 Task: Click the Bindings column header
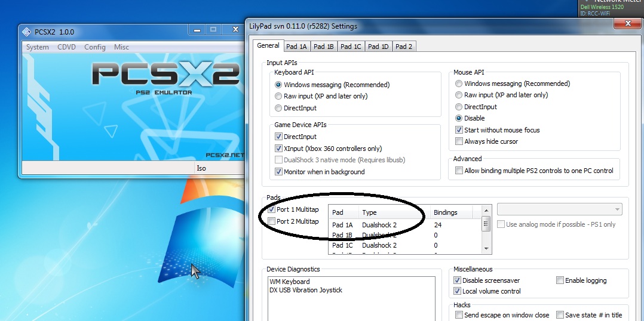[x=451, y=212]
